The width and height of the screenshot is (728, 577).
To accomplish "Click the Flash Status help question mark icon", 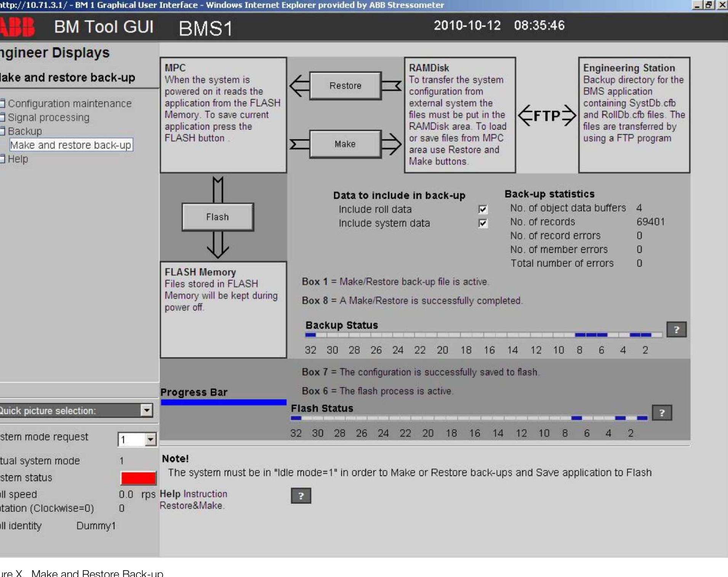I will 662,413.
